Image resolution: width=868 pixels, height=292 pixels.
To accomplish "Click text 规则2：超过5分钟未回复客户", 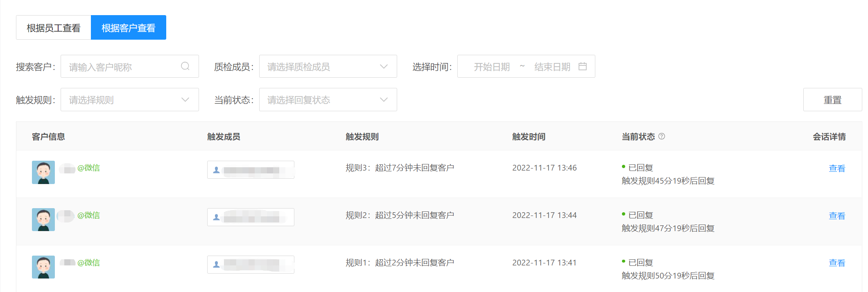I will pyautogui.click(x=400, y=215).
